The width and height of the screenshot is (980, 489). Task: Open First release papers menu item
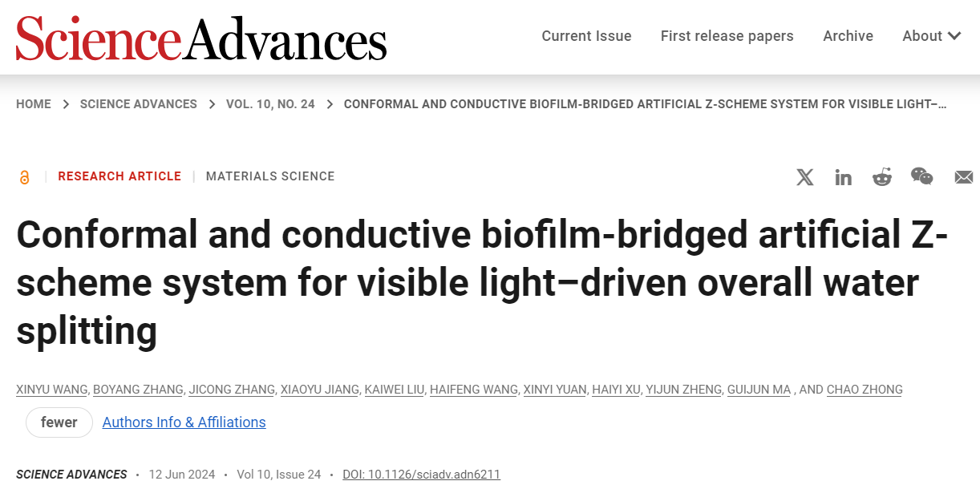click(x=727, y=36)
